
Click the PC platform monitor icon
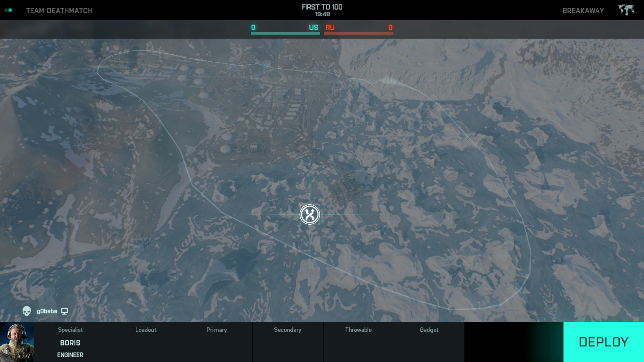click(64, 311)
